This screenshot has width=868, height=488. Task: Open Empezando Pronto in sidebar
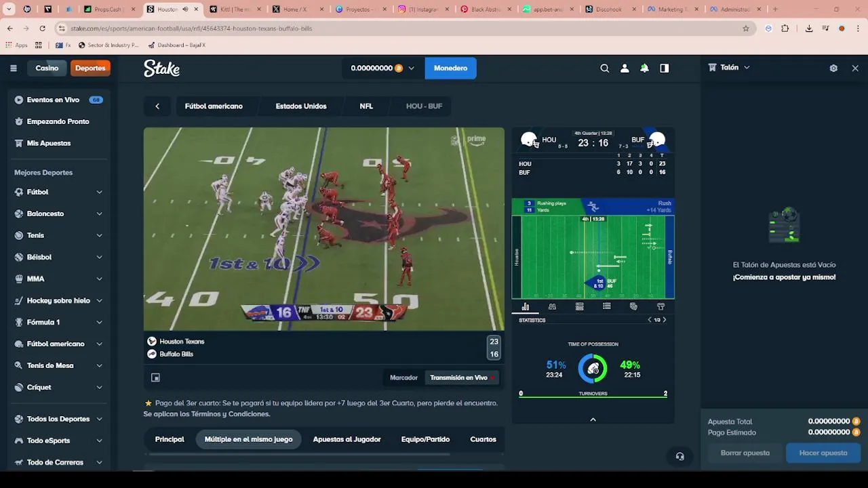(x=58, y=121)
